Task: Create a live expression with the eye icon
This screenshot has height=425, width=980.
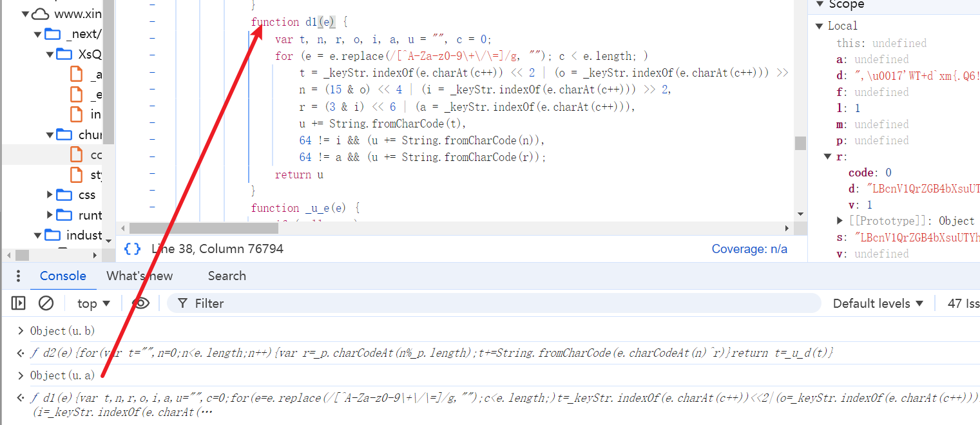Action: point(140,303)
